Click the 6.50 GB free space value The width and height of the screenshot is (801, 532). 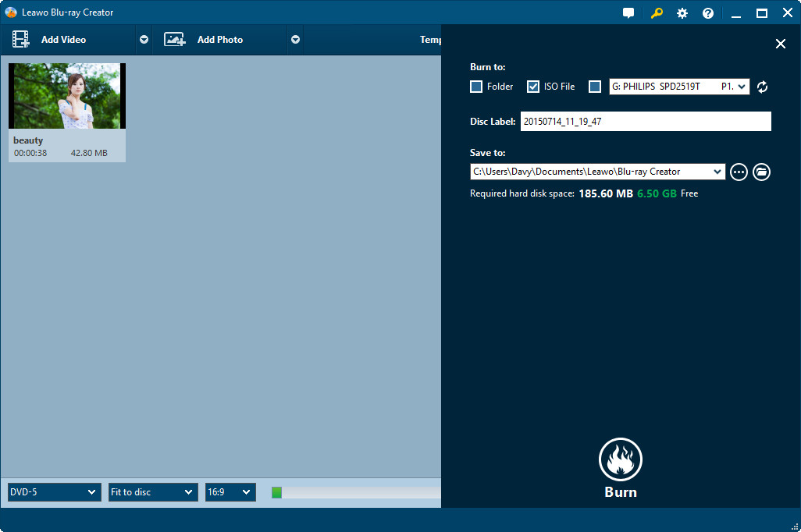click(657, 193)
